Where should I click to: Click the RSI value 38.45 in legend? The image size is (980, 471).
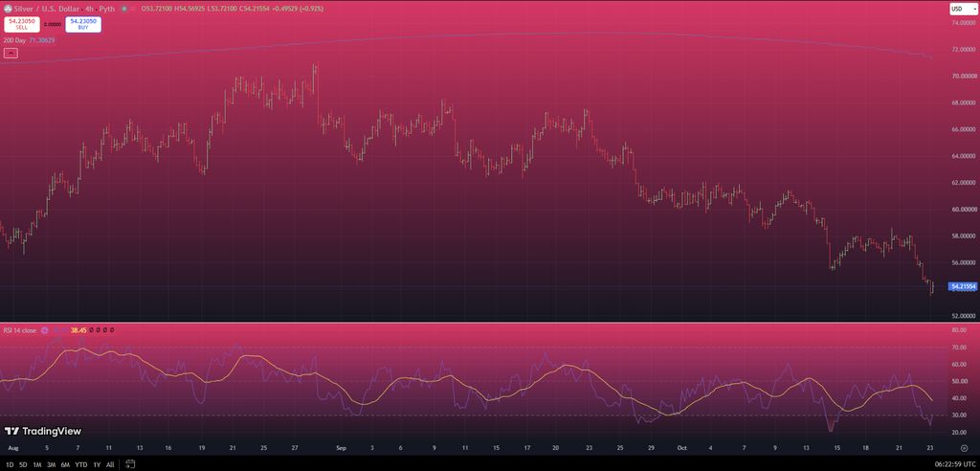coord(78,330)
